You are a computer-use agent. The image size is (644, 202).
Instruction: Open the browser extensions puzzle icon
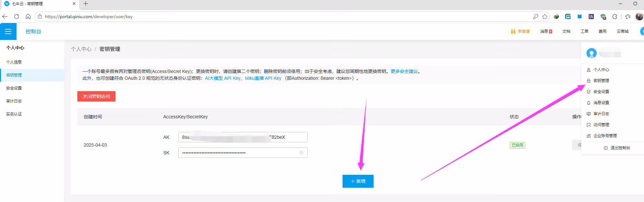click(x=615, y=17)
